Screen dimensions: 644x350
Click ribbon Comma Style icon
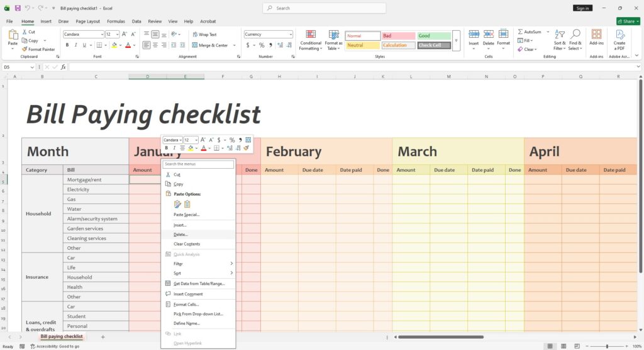270,45
